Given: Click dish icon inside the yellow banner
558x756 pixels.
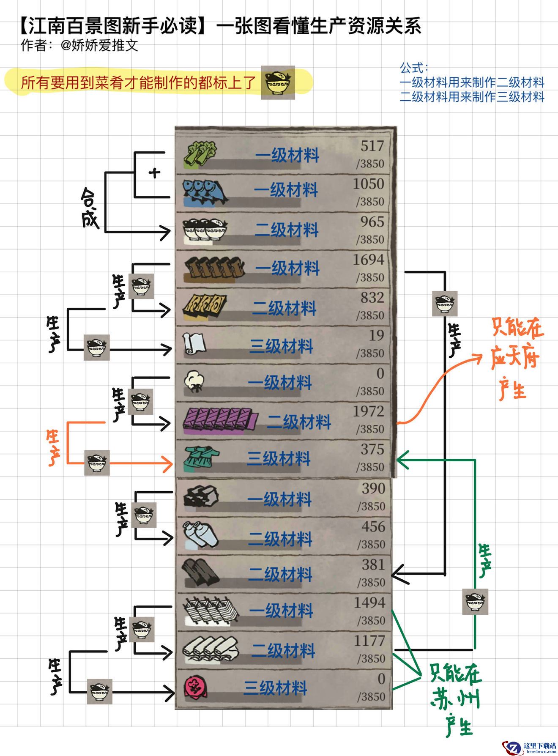Looking at the screenshot, I should 277,82.
